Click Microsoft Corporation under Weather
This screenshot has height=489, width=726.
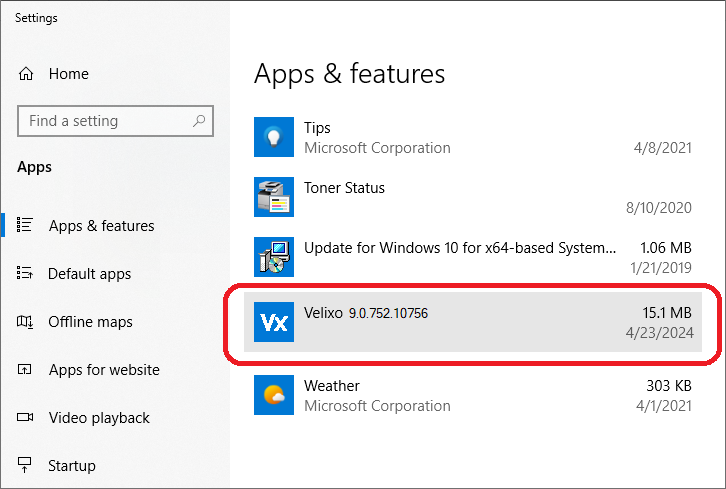click(377, 406)
